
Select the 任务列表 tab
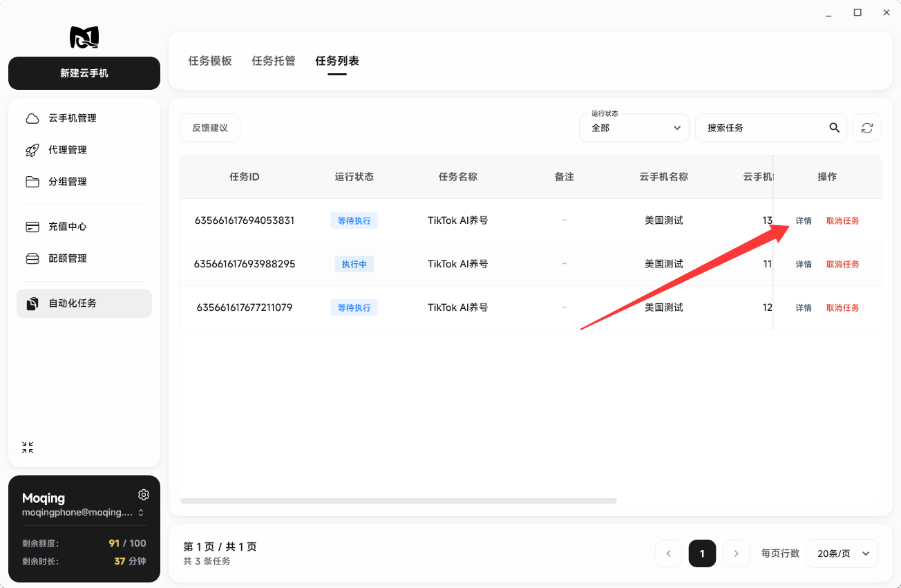coord(337,61)
